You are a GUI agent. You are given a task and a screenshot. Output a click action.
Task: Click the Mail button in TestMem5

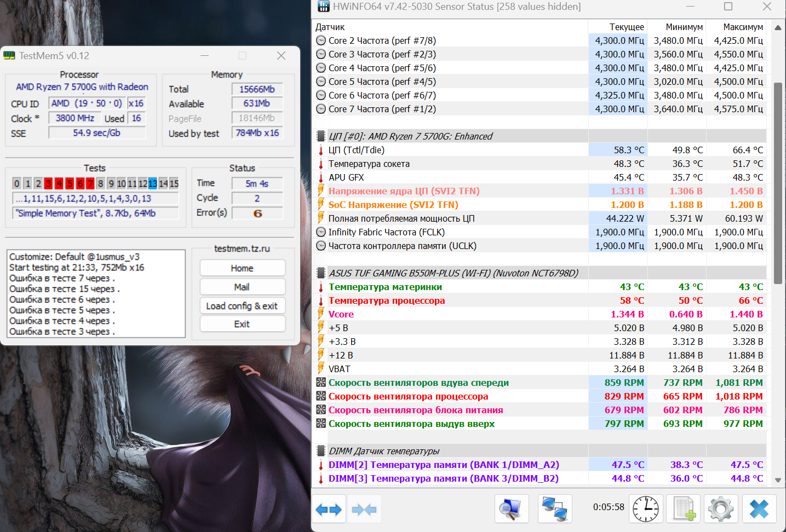click(x=242, y=287)
